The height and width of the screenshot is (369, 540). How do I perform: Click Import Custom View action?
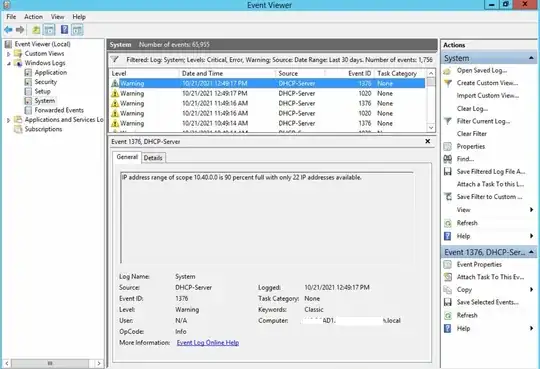point(488,96)
